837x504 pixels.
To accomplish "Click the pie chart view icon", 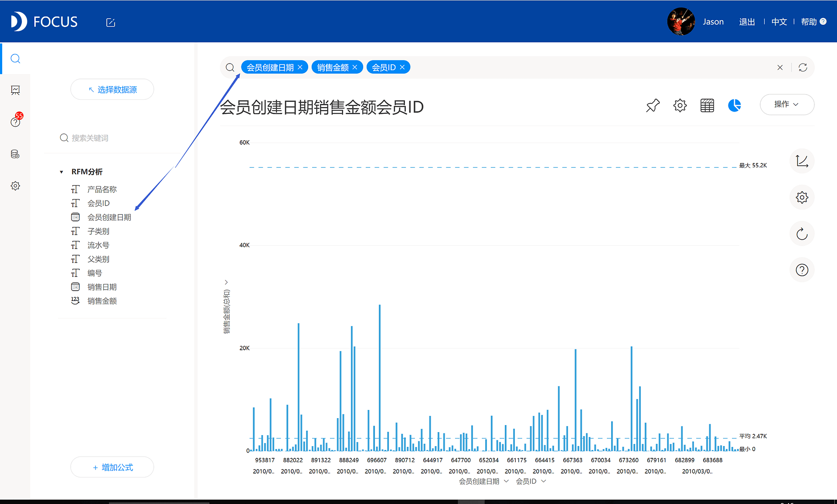I will coord(734,106).
